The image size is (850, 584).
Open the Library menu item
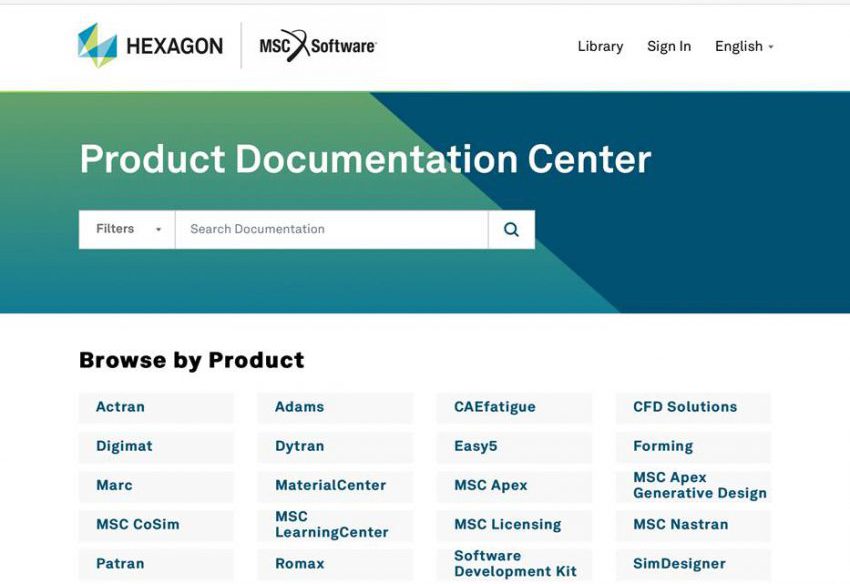click(600, 47)
